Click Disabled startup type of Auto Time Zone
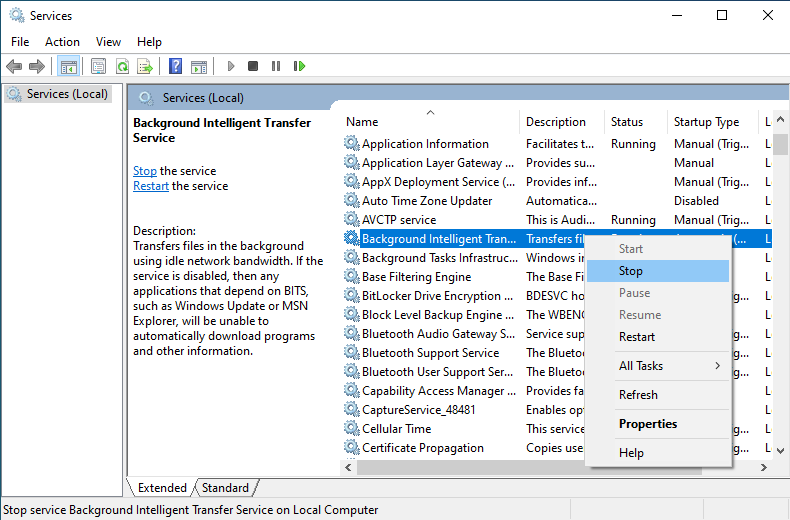Viewport: 790px width, 520px height. [696, 201]
